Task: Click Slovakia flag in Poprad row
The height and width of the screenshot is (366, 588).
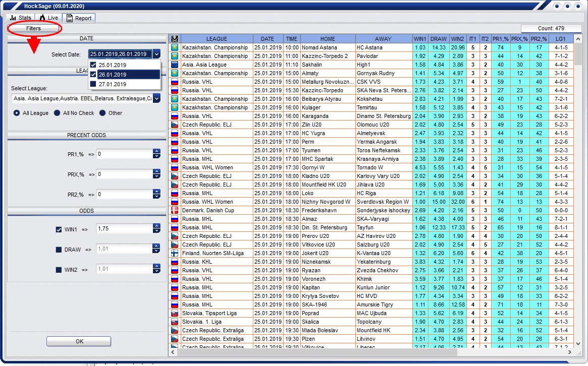Action: pos(174,313)
